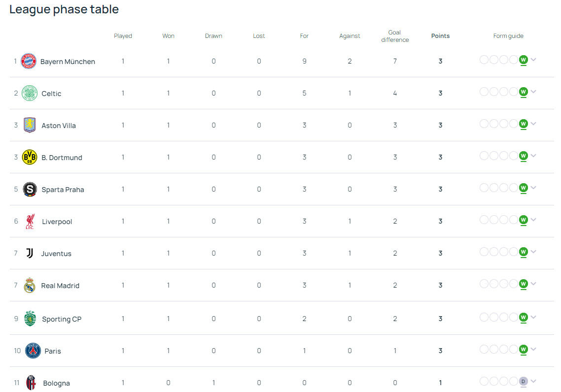
Task: Click Celtic's green W form badge
Action: point(524,92)
